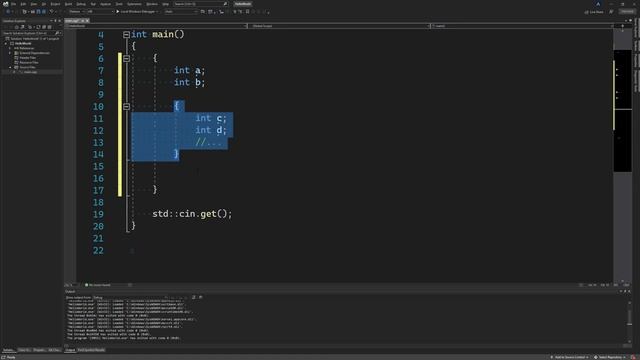Viewport: 640px width, 360px height.
Task: Open the Help menu
Action: tap(165, 4)
